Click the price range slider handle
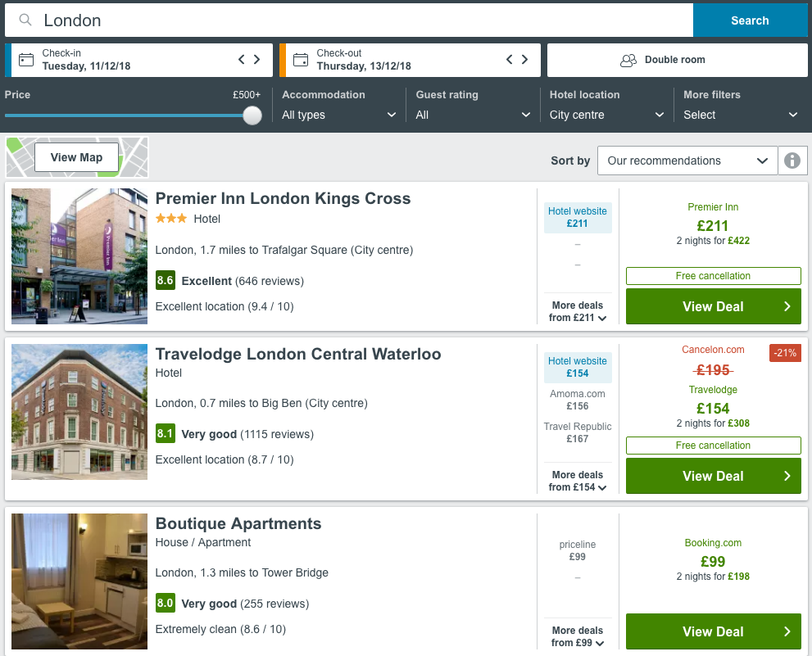Image resolution: width=812 pixels, height=656 pixels. (252, 115)
